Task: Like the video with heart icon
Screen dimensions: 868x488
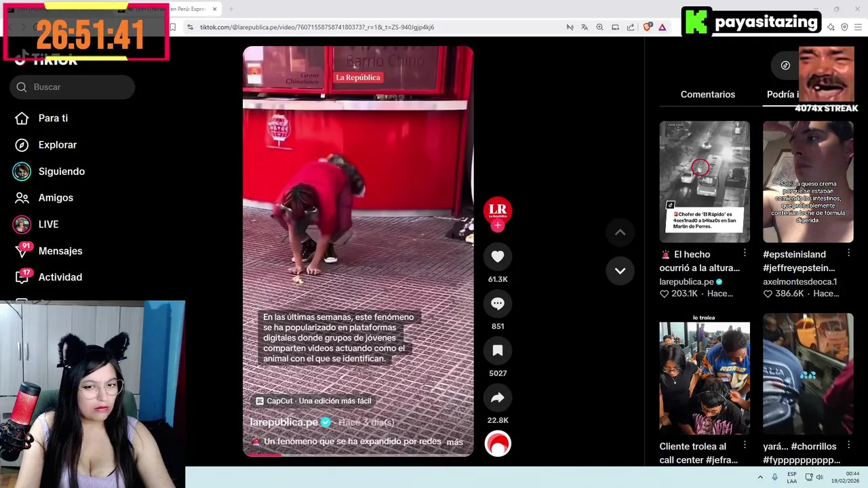Action: point(498,256)
